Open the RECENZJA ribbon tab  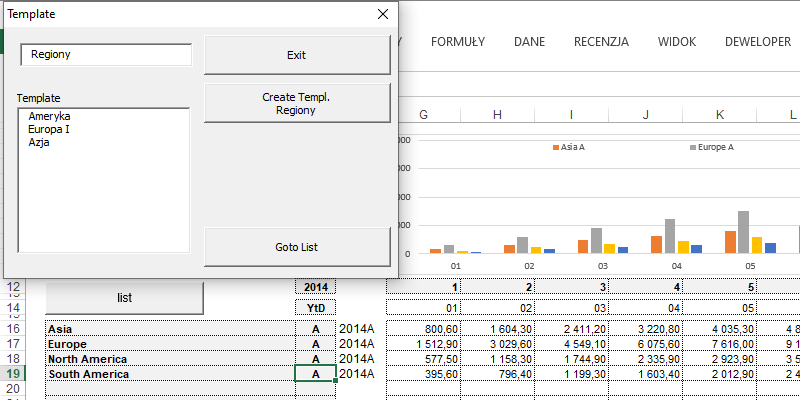tap(601, 41)
